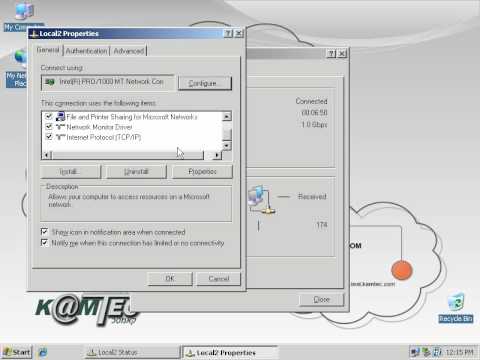Click the horizontal scroll left arrow

47,155
